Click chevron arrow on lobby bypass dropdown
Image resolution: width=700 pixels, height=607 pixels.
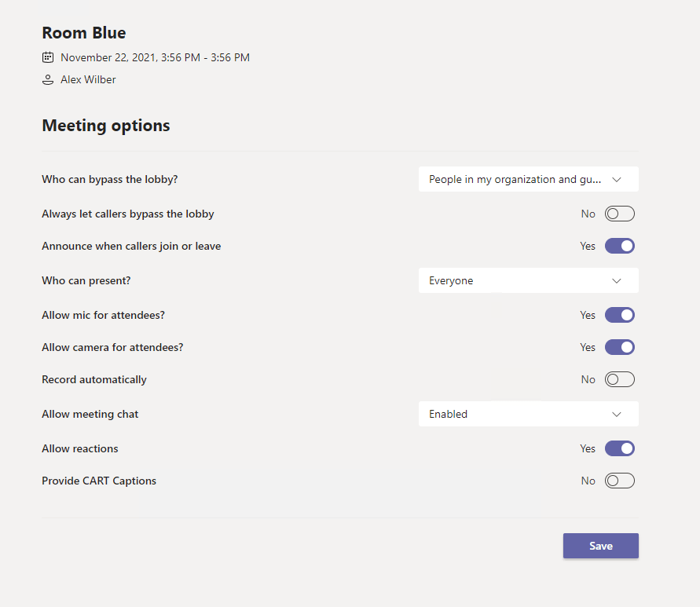pyautogui.click(x=617, y=180)
